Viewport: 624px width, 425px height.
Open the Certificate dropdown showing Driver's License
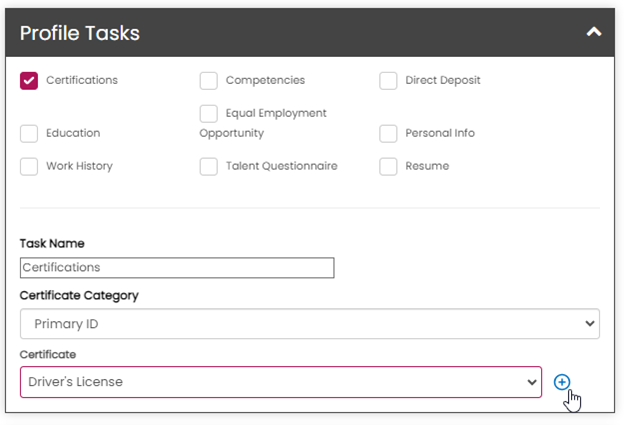click(x=280, y=382)
